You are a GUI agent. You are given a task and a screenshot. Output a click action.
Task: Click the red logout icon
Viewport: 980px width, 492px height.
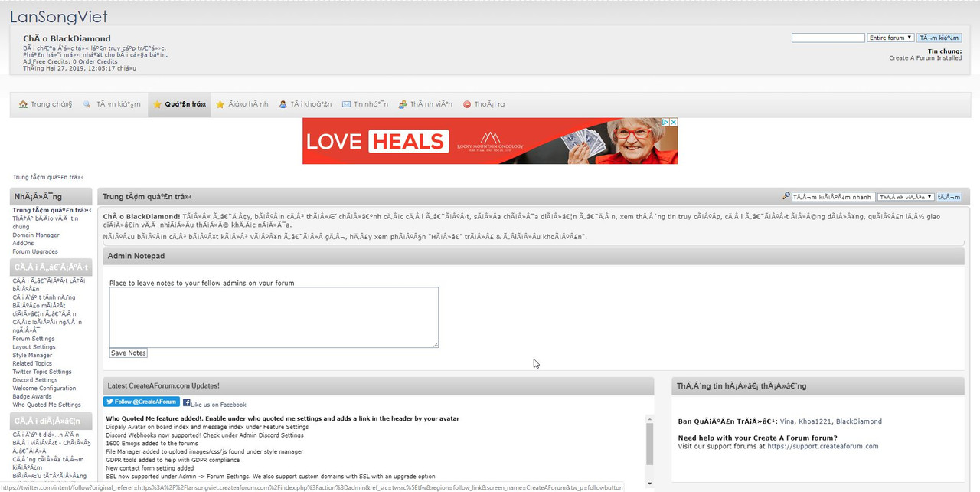pyautogui.click(x=466, y=104)
